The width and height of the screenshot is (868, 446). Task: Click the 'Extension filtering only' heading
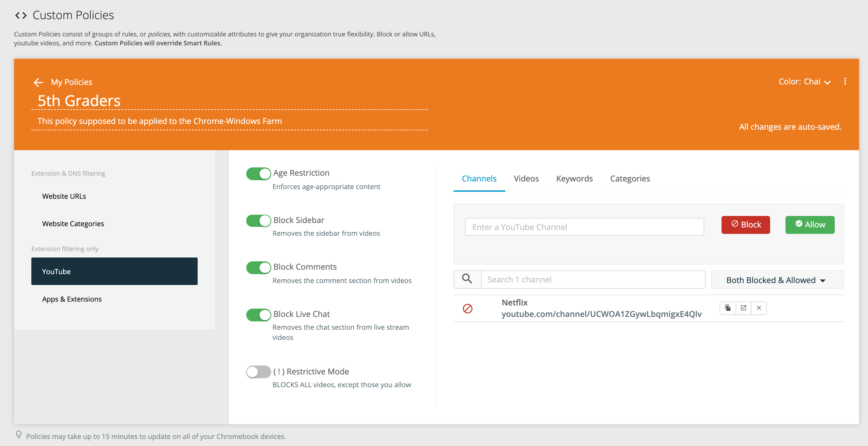pyautogui.click(x=65, y=249)
